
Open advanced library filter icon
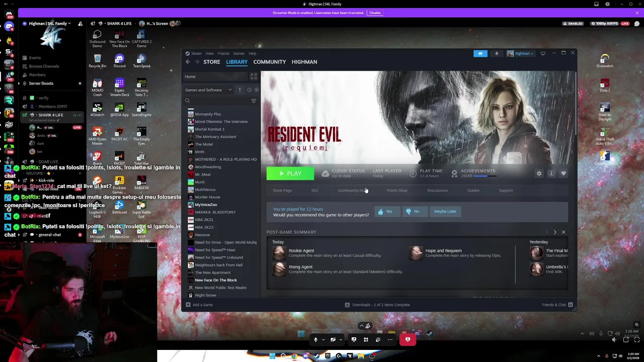coord(254,101)
